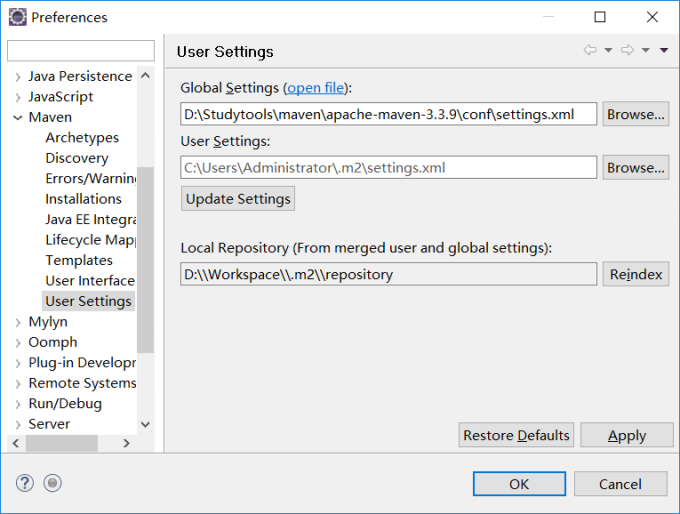Image resolution: width=680 pixels, height=514 pixels.
Task: Open the back history dropdown arrow
Action: coord(608,51)
